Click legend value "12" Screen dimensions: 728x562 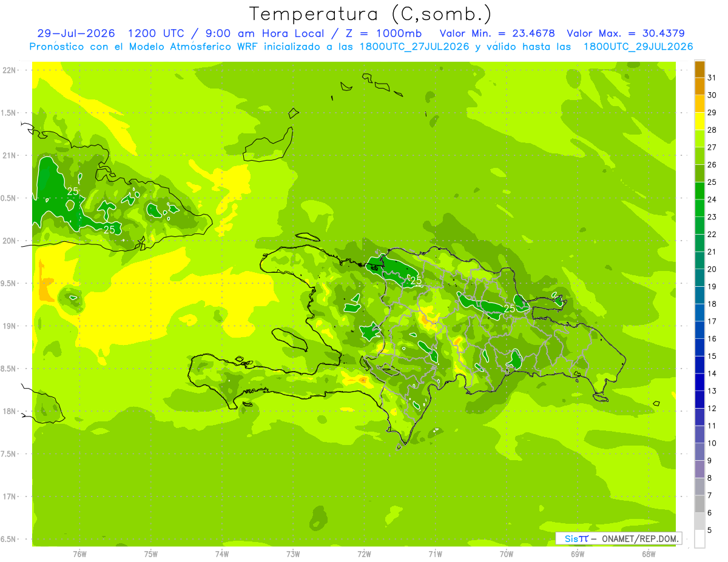(712, 409)
